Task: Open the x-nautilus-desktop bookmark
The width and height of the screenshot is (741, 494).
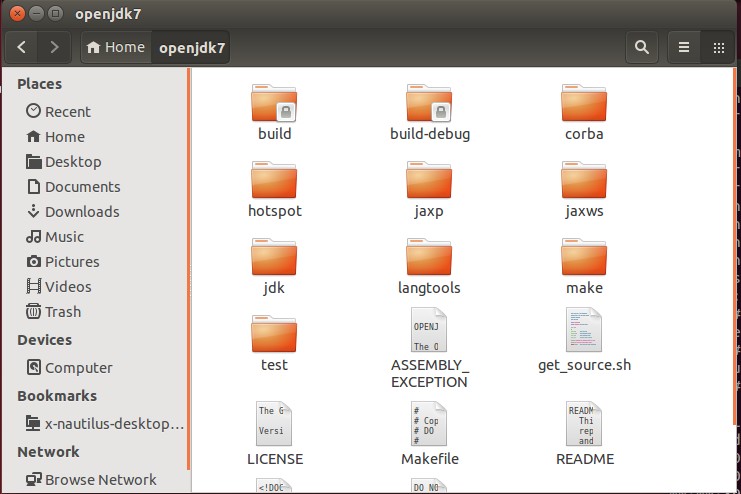Action: tap(105, 424)
